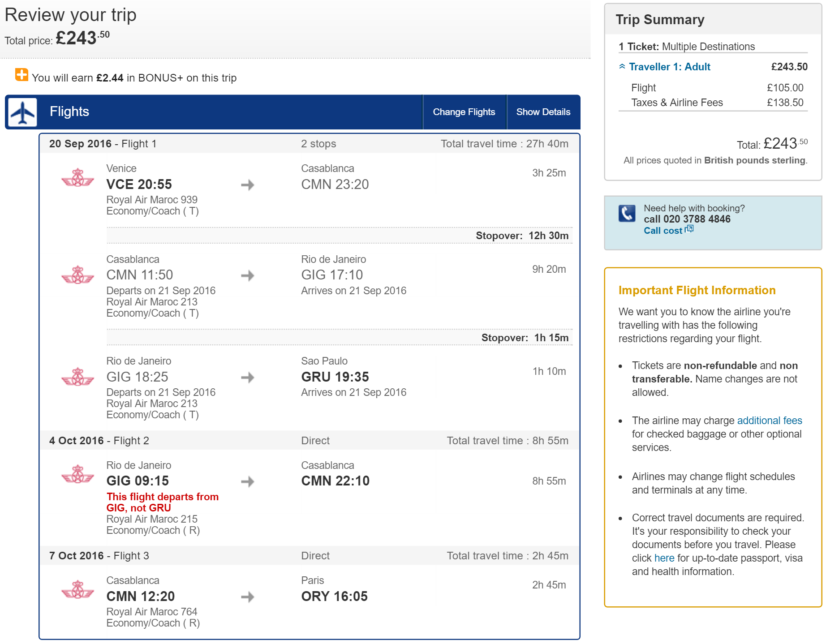Click the double chevron next to Traveller 1
The image size is (826, 644).
622,66
